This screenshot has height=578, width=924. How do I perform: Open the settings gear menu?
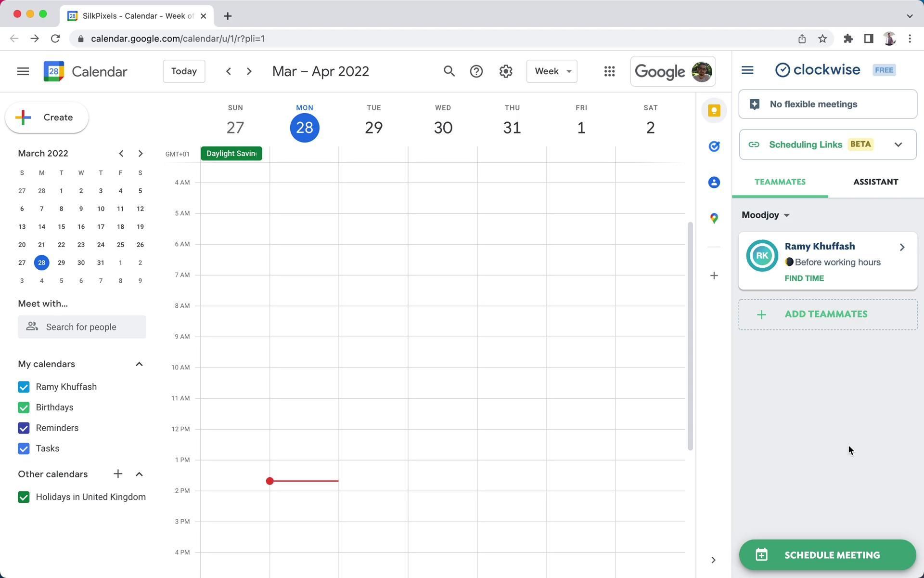pyautogui.click(x=505, y=71)
